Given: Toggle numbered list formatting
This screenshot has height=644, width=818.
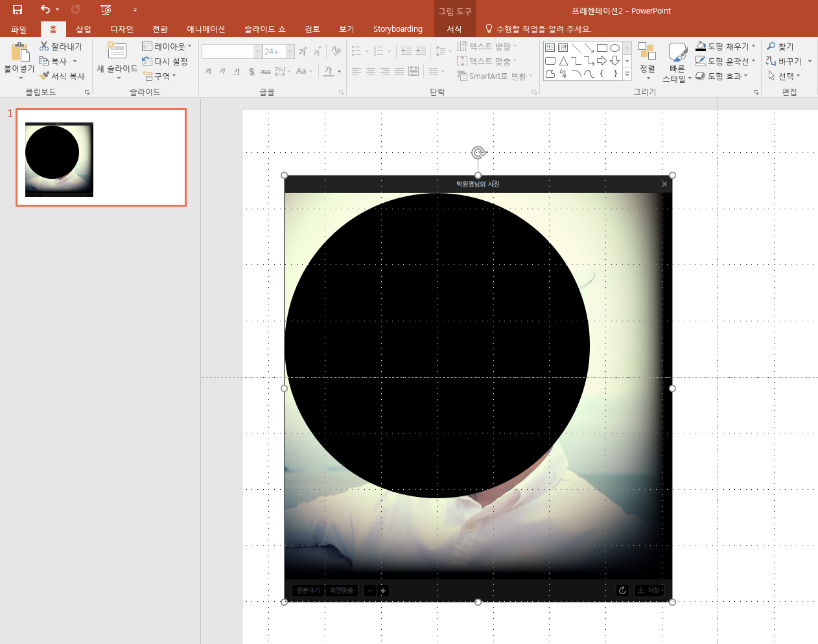Looking at the screenshot, I should pyautogui.click(x=379, y=51).
